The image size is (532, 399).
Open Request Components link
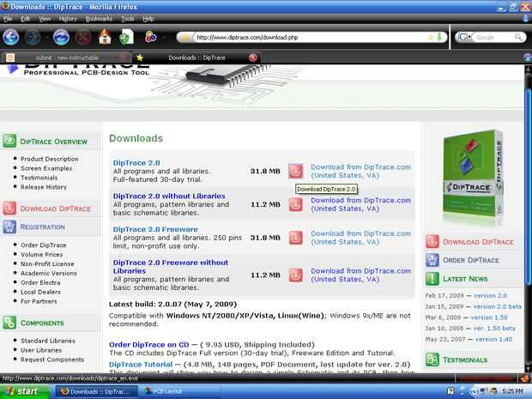pos(52,360)
